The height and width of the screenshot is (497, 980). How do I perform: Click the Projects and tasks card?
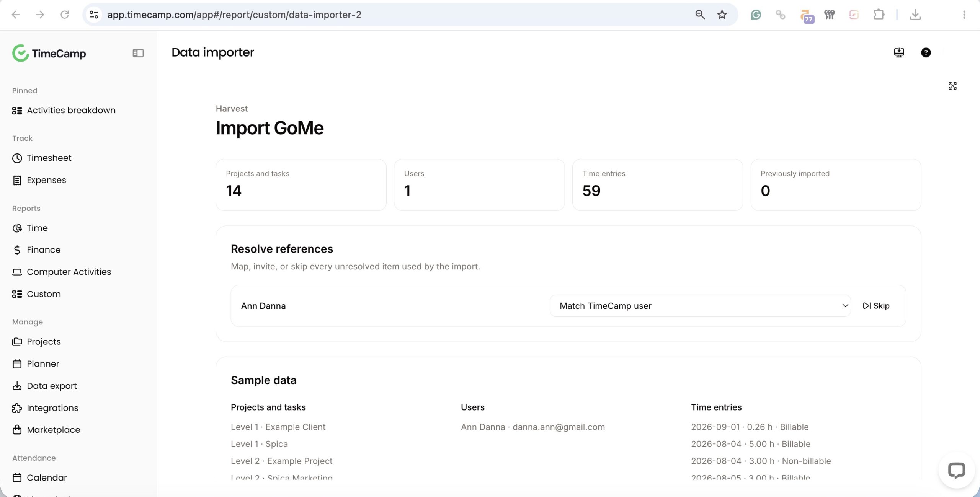pyautogui.click(x=301, y=185)
